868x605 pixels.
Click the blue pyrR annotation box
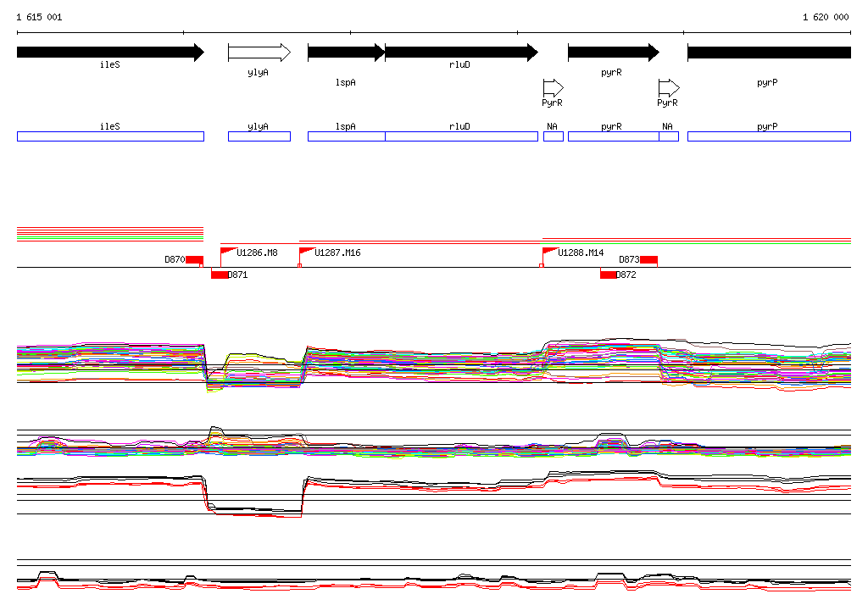(x=614, y=136)
